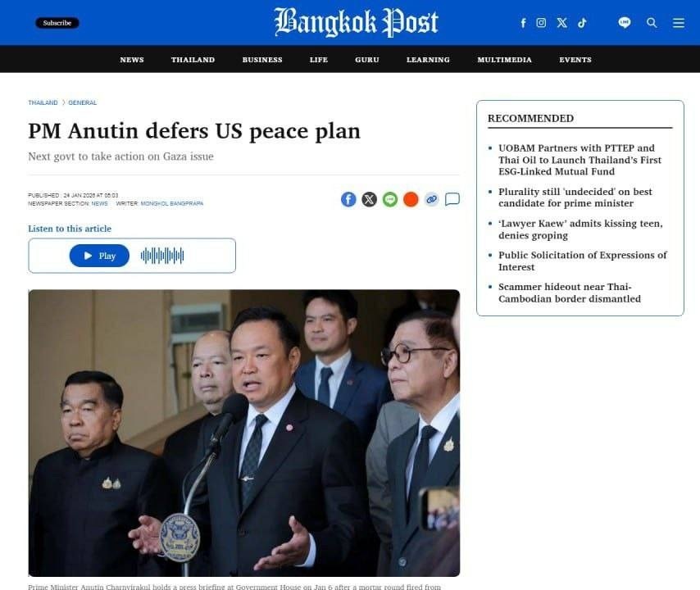700x590 pixels.
Task: Open TikTok icon in header
Action: (582, 23)
